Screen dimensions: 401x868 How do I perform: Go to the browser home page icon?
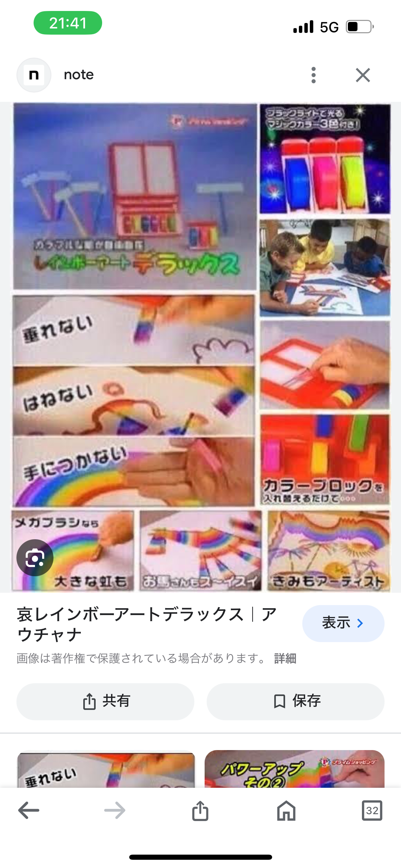(286, 810)
